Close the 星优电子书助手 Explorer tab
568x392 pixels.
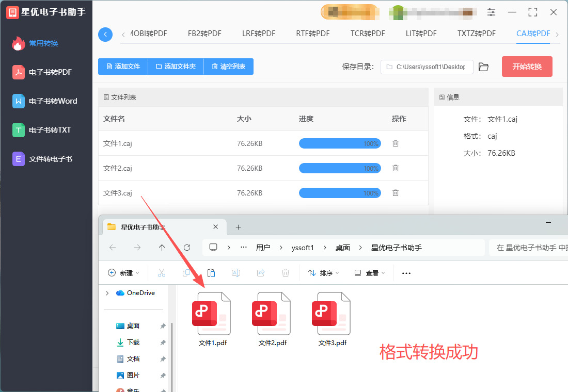tap(215, 227)
